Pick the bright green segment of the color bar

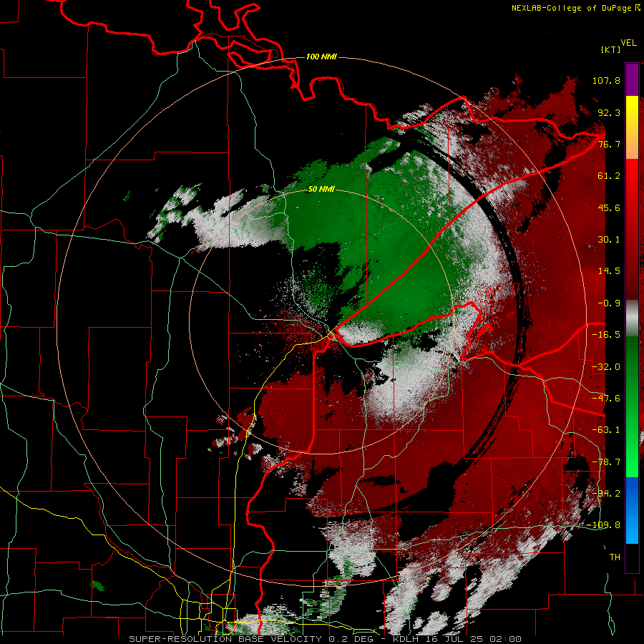(x=632, y=460)
